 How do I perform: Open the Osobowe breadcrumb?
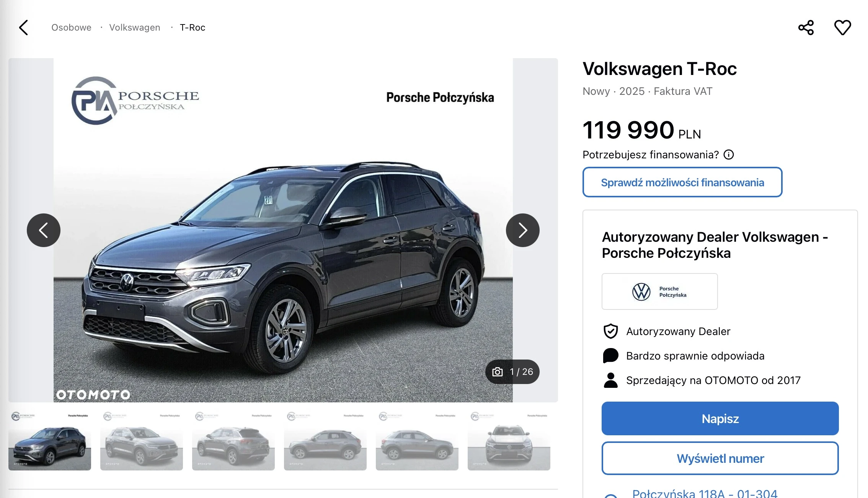[72, 28]
